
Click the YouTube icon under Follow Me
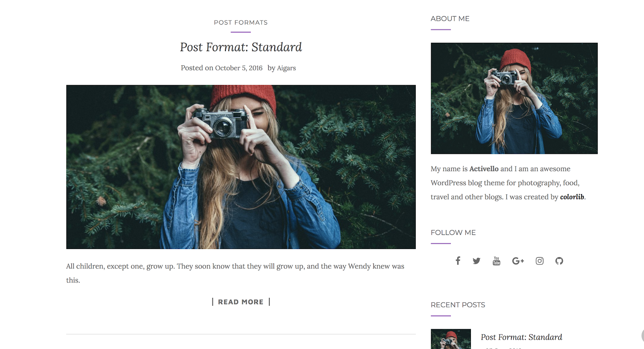496,261
